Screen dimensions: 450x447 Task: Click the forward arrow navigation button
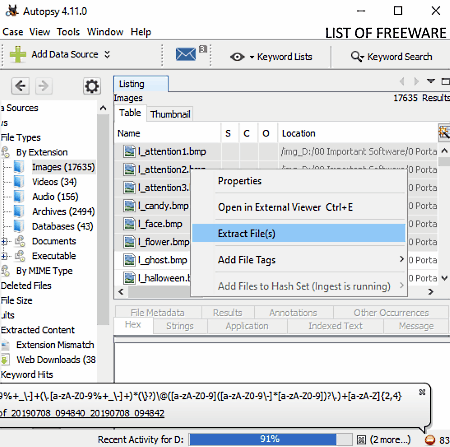coord(44,86)
